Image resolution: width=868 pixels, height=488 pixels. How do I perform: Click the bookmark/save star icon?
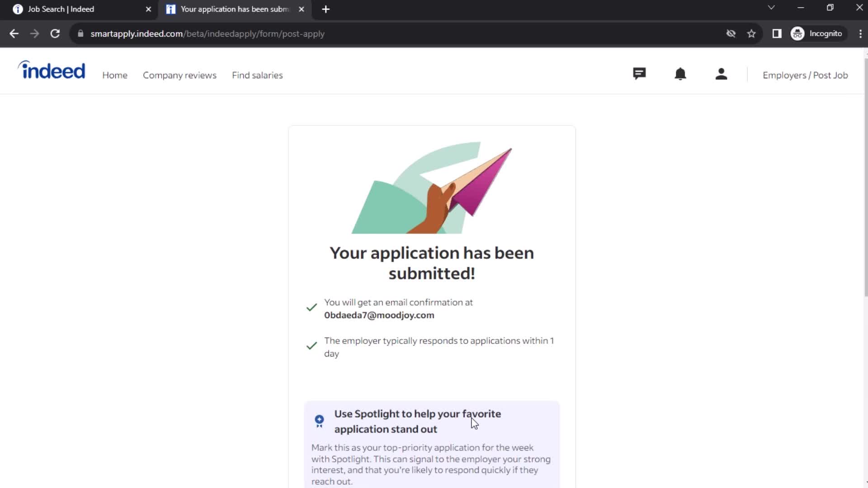coord(752,33)
